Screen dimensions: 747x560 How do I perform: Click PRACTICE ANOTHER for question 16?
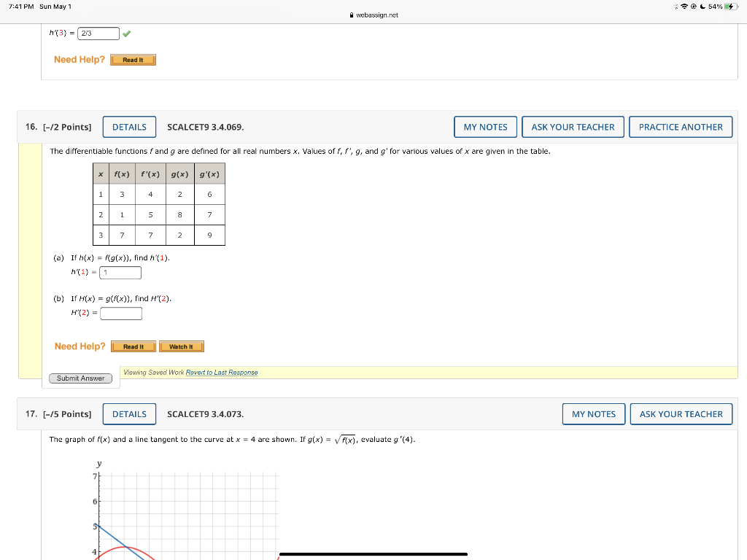pyautogui.click(x=680, y=126)
